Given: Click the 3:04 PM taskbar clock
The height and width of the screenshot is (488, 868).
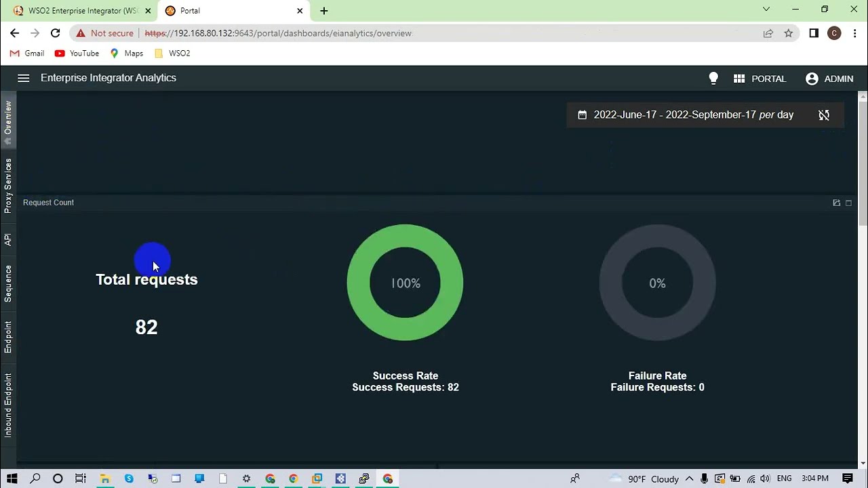Looking at the screenshot, I should (x=815, y=479).
